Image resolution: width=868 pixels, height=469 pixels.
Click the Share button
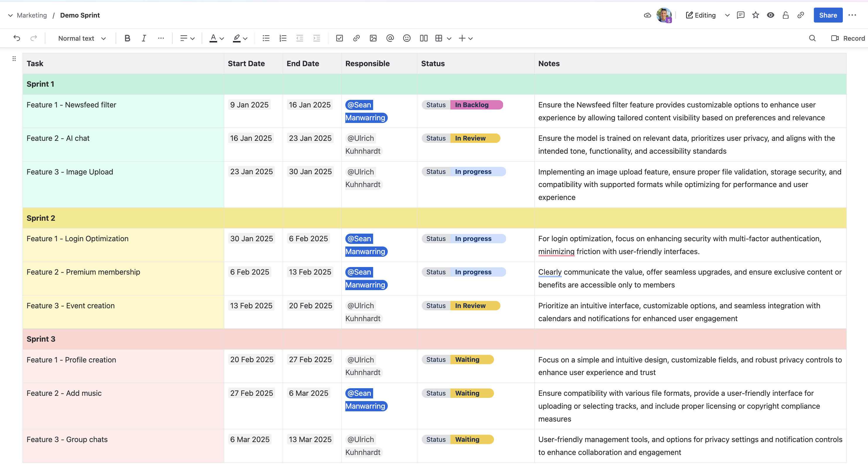point(828,15)
